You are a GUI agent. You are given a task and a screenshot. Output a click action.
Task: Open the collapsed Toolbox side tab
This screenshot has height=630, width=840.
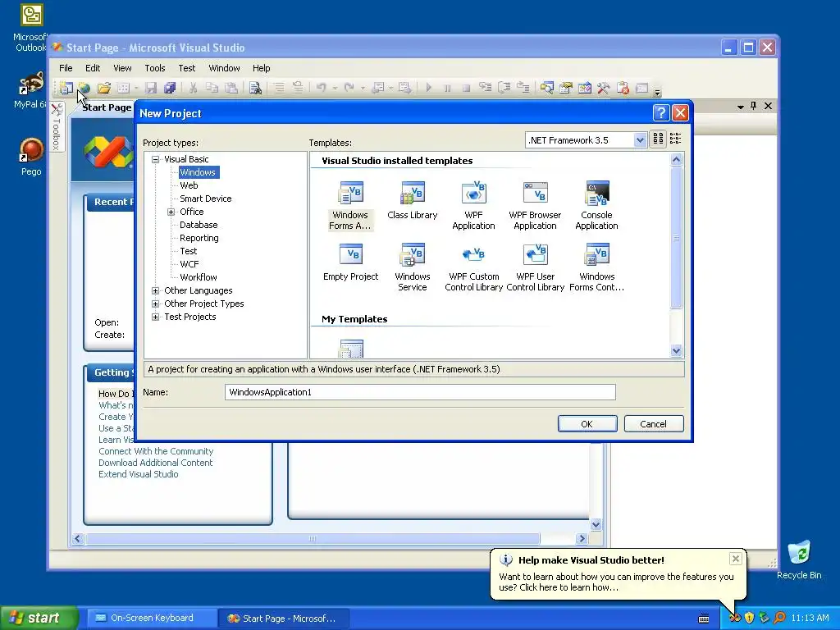pyautogui.click(x=57, y=126)
